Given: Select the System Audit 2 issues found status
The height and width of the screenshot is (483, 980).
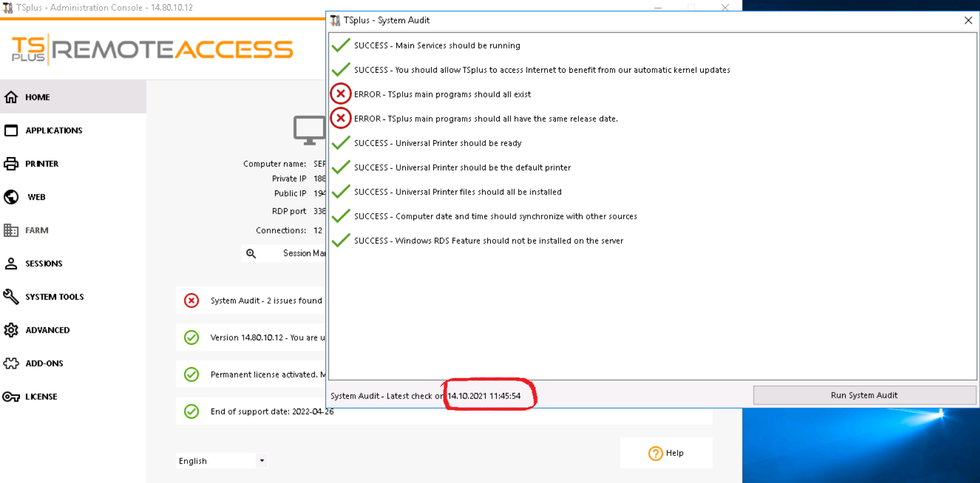Looking at the screenshot, I should click(266, 300).
